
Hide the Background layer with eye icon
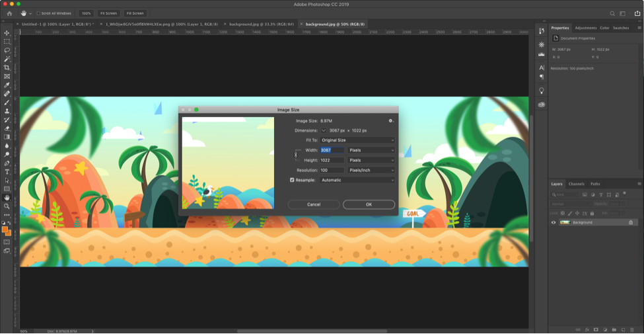(554, 222)
